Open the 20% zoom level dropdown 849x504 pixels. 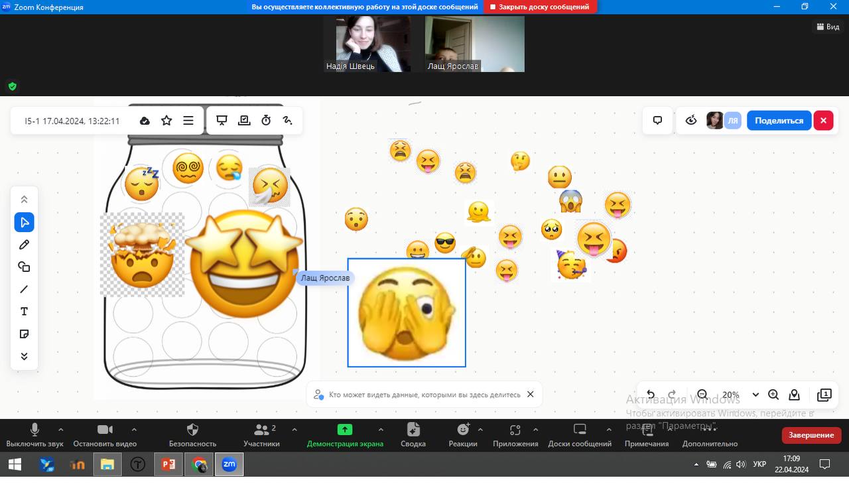pos(755,395)
